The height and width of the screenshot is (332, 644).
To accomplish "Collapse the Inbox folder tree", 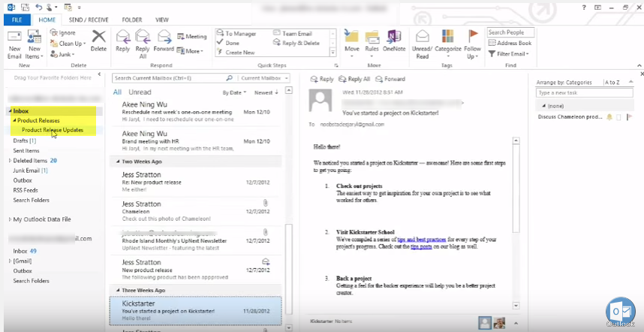I will click(11, 111).
